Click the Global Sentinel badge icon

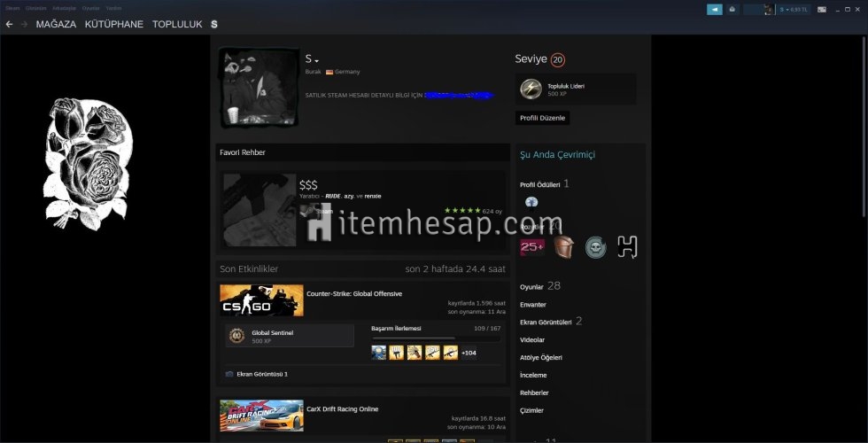pos(236,336)
